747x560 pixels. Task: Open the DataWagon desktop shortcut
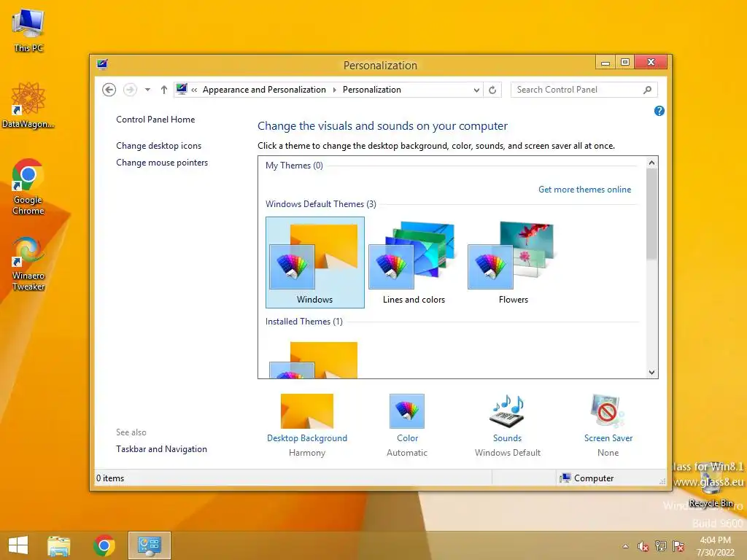28,105
